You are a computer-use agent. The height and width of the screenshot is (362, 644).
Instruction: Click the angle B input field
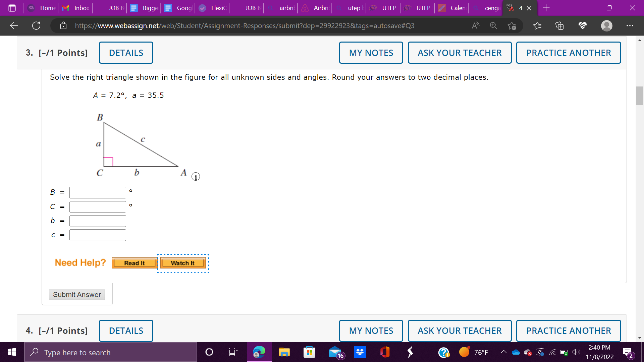tap(98, 192)
